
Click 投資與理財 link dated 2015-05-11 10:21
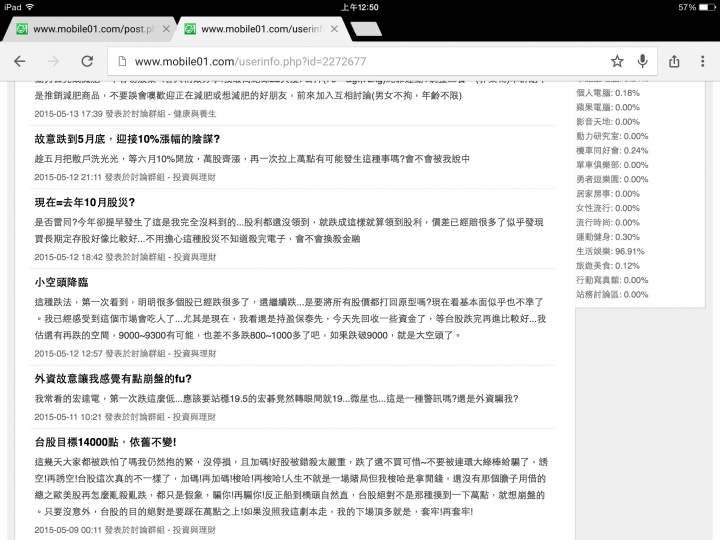[194, 417]
